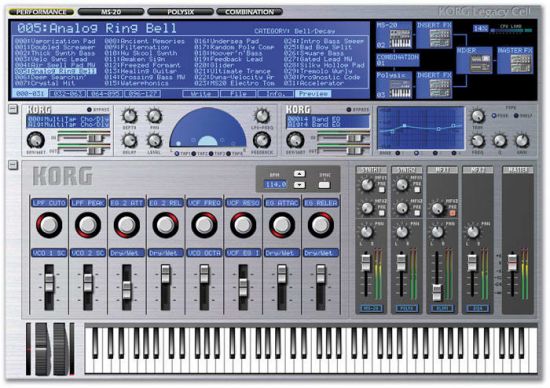The width and height of the screenshot is (550, 388).
Task: Increase BPM with the up arrow
Action: pos(299,174)
